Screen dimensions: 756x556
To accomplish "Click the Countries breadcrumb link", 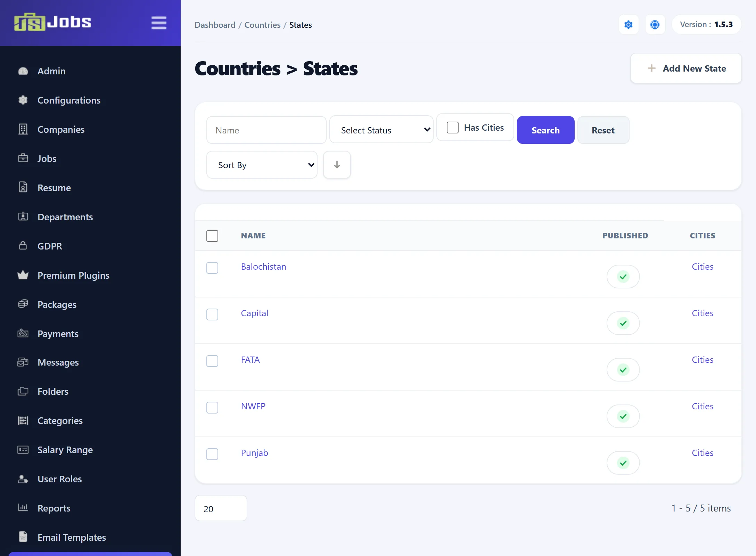I will tap(262, 25).
